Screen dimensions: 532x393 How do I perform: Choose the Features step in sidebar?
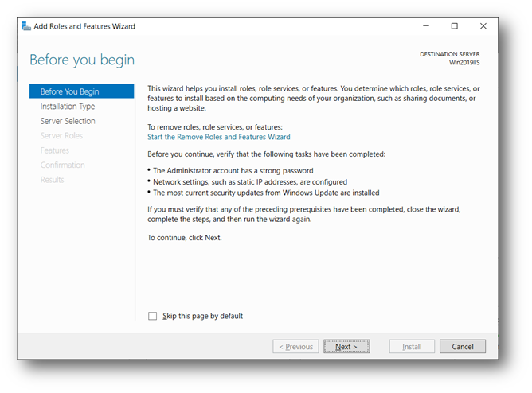[x=55, y=150]
